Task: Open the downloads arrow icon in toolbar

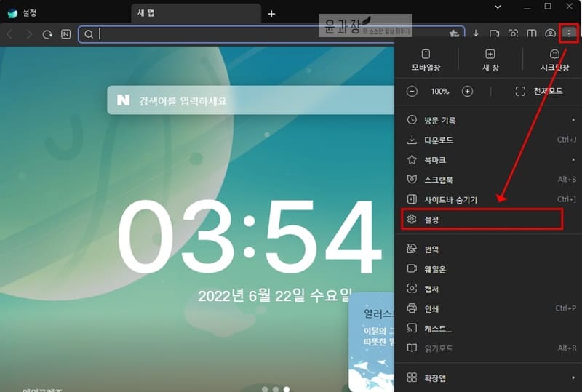Action: [476, 33]
